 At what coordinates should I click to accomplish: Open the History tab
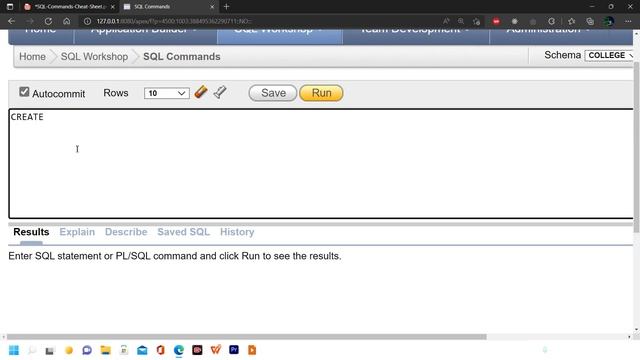[x=237, y=232]
